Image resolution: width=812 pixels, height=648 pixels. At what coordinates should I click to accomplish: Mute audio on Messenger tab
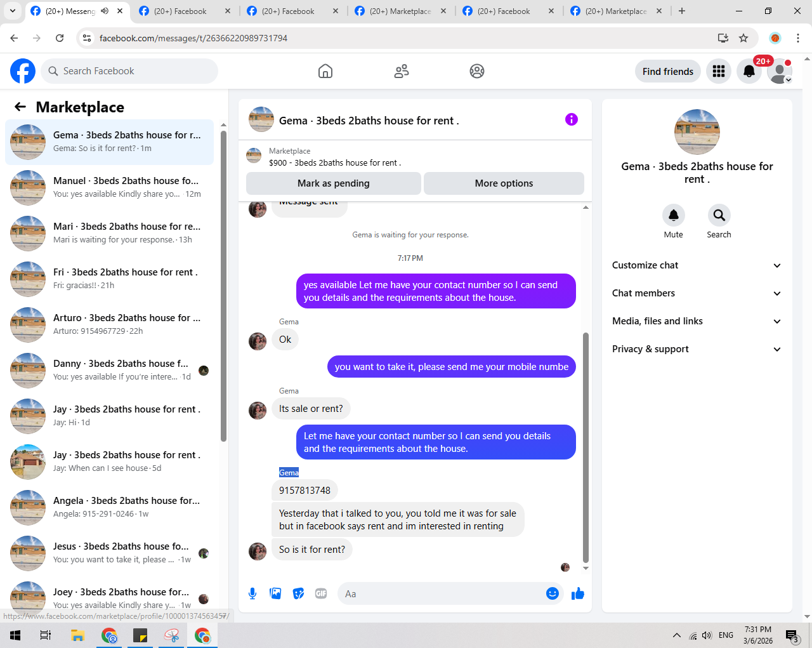pyautogui.click(x=105, y=11)
